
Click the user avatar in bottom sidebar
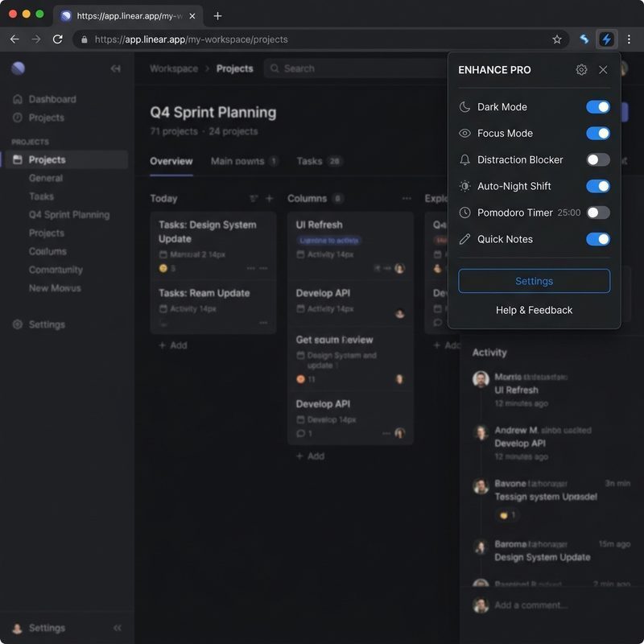(17, 628)
